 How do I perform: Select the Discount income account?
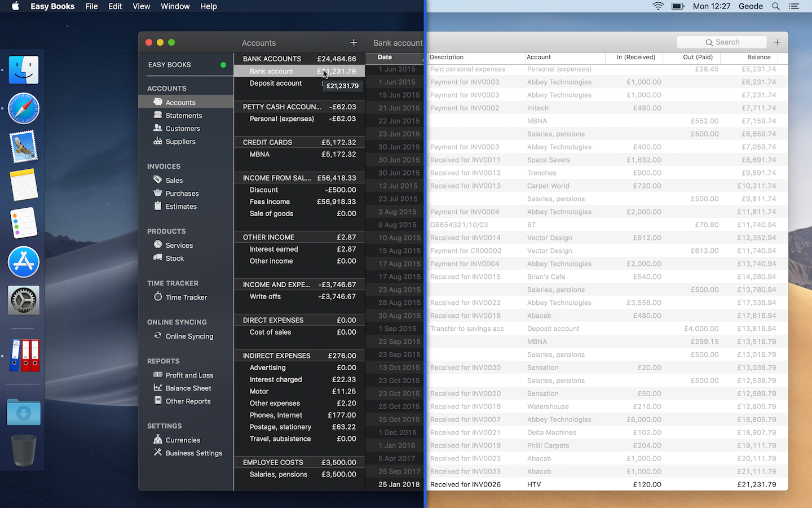pos(299,190)
